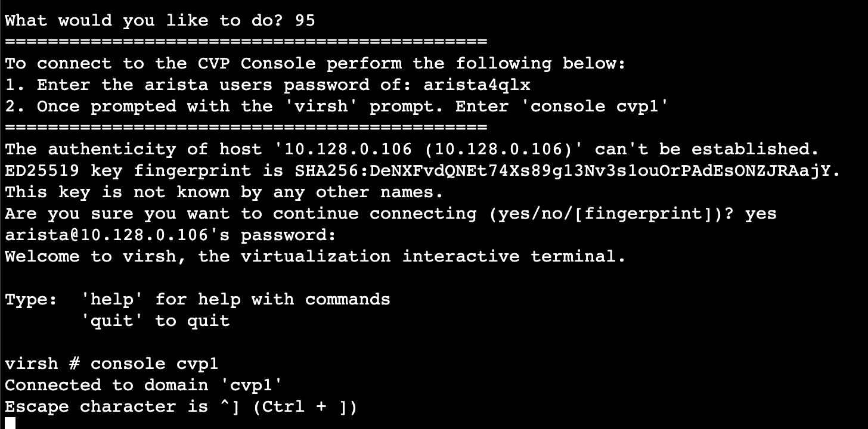Click the 'virsh #' prompt
868x429 pixels.
42,364
